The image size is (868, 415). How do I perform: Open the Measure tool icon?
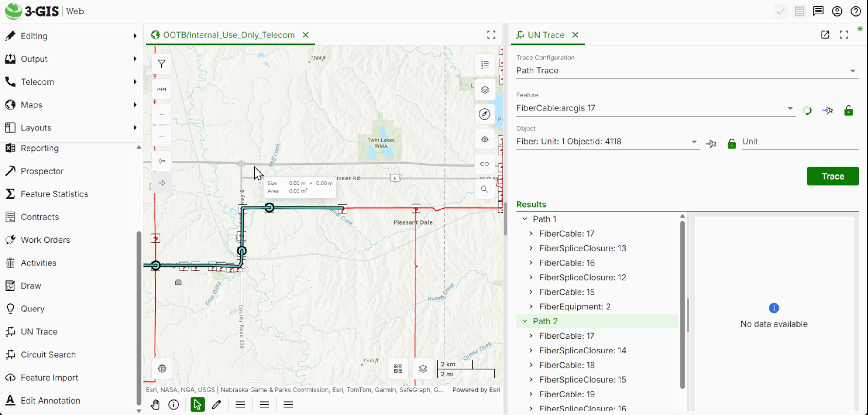[162, 89]
